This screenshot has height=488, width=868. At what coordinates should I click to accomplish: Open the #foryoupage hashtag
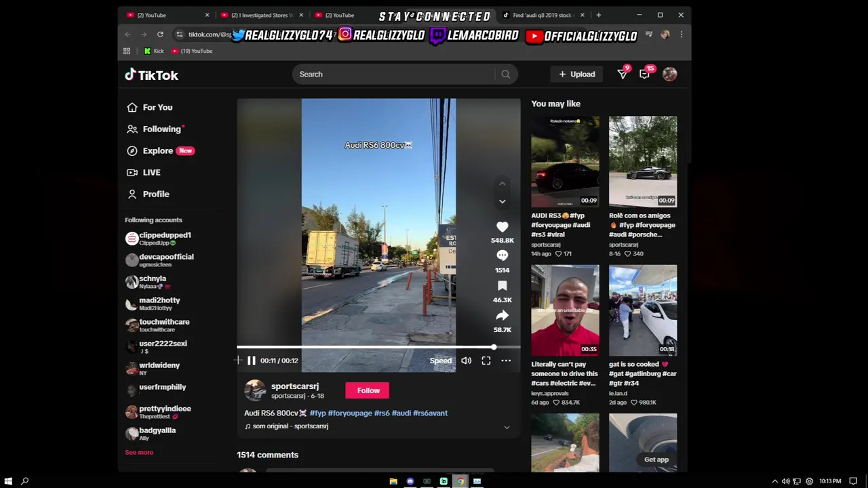tap(350, 413)
